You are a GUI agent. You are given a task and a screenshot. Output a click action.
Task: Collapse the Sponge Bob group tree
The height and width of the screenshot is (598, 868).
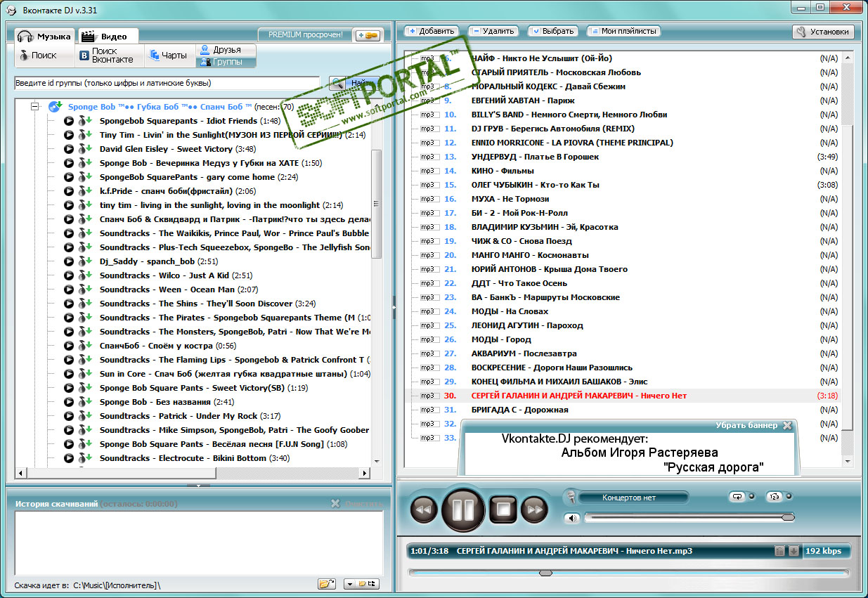pos(34,106)
